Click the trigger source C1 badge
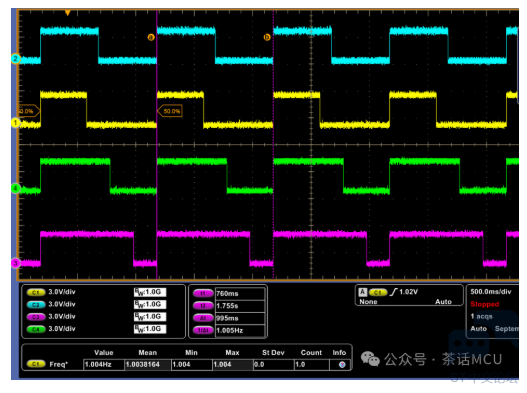The width and height of the screenshot is (527, 393). (x=378, y=292)
